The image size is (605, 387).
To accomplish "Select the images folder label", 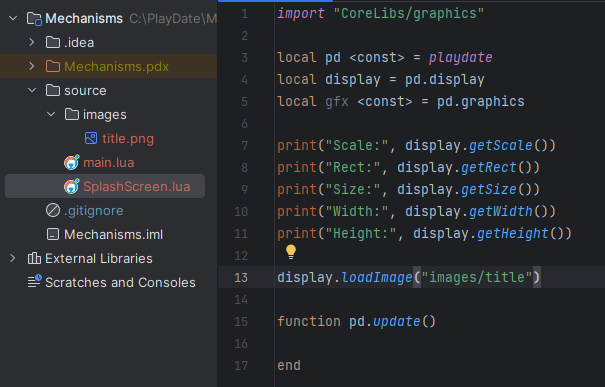I will [x=105, y=115].
